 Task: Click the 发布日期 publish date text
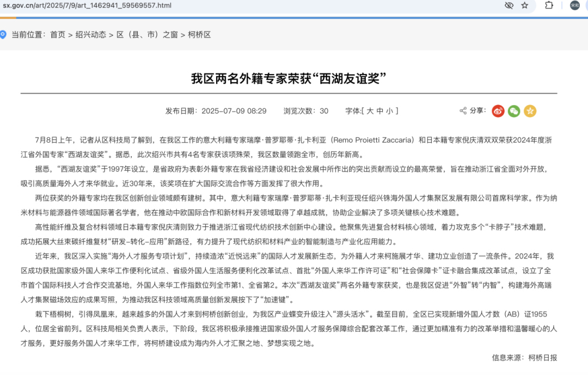216,111
